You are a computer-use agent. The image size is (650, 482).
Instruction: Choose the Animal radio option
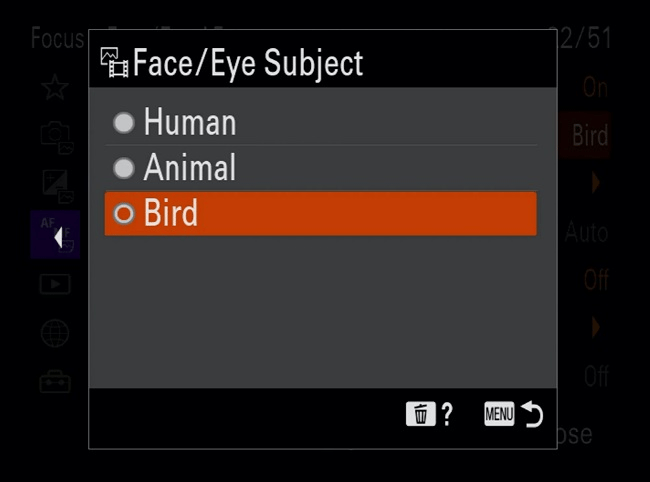[x=123, y=168]
